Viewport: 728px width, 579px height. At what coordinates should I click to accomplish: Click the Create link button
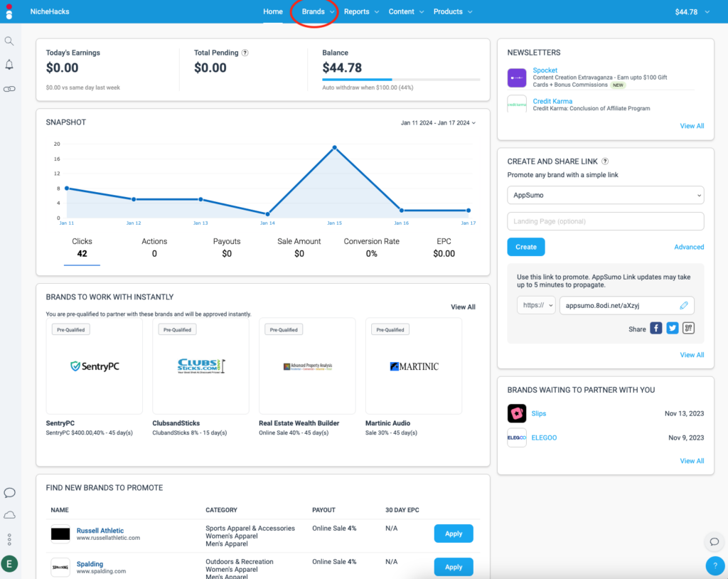click(x=526, y=247)
